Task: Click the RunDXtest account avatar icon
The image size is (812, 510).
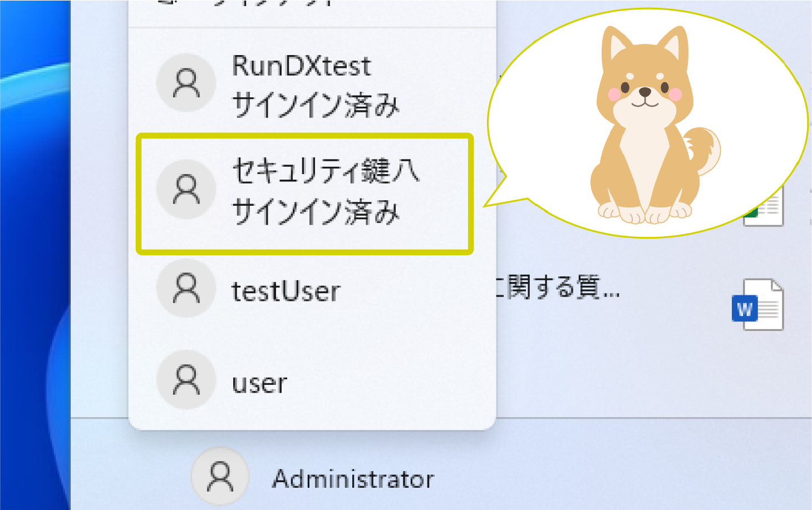Action: [x=186, y=83]
